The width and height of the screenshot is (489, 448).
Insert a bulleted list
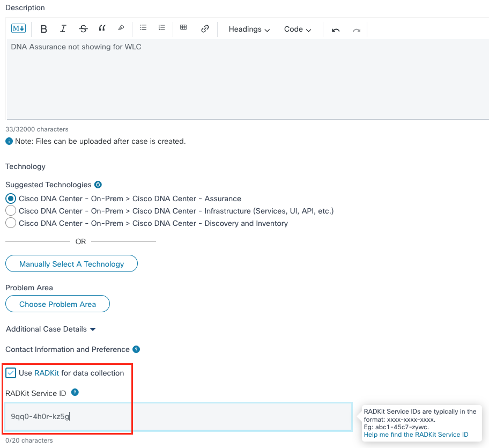click(143, 27)
